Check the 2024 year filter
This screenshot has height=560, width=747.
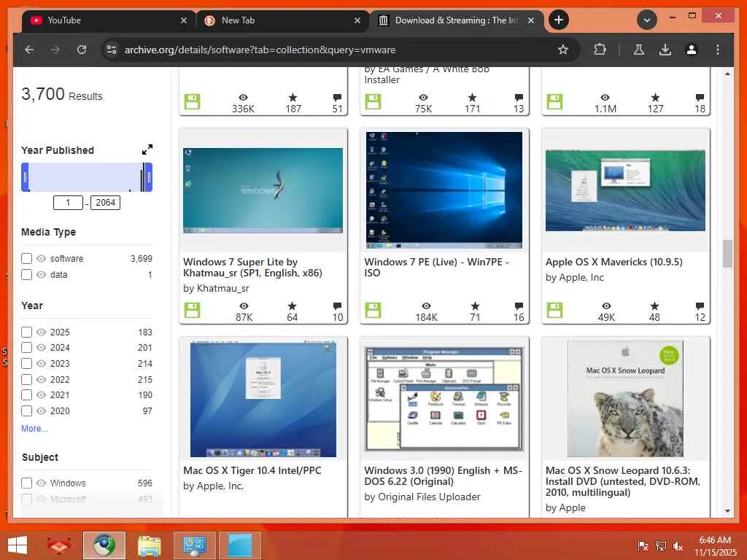coord(27,348)
